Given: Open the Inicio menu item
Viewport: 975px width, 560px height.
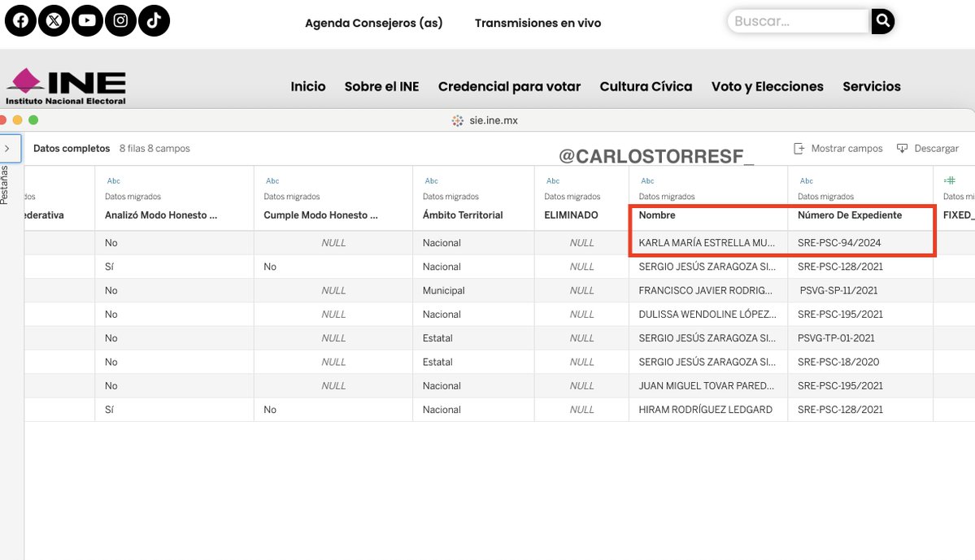Looking at the screenshot, I should [308, 86].
